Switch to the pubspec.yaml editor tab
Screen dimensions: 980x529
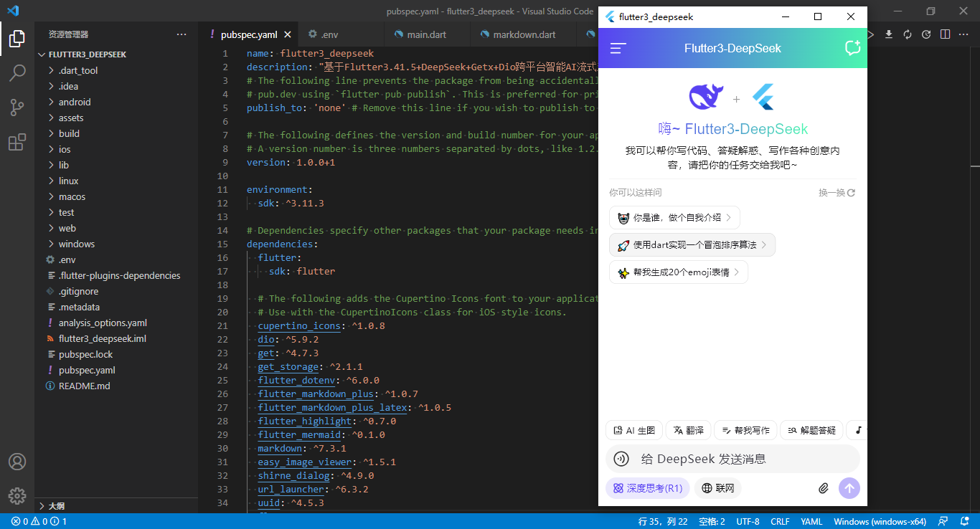tap(248, 34)
